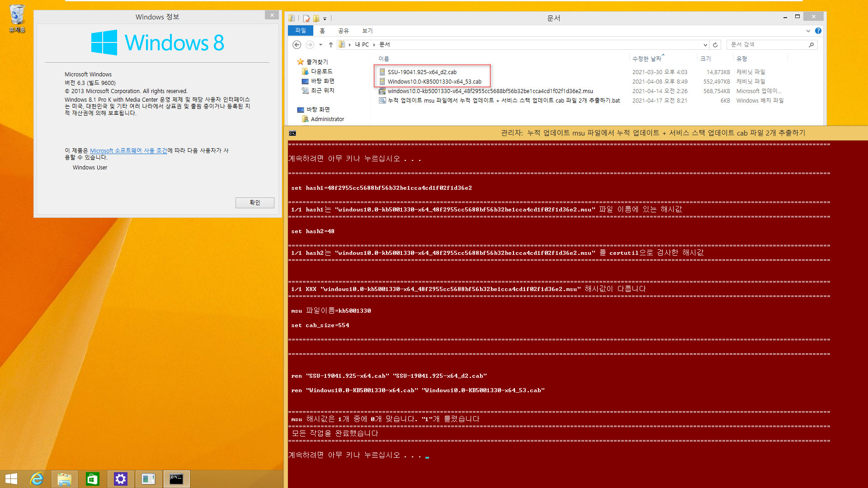Expand the root breadcrumb arrow in address bar

350,45
